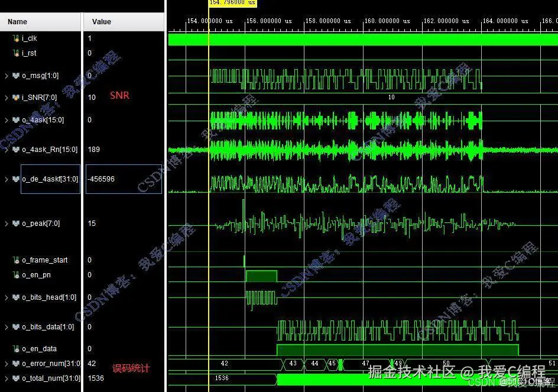This screenshot has height=392, width=558.
Task: Click the o_msg[1:0] bus icon
Action: click(15, 76)
